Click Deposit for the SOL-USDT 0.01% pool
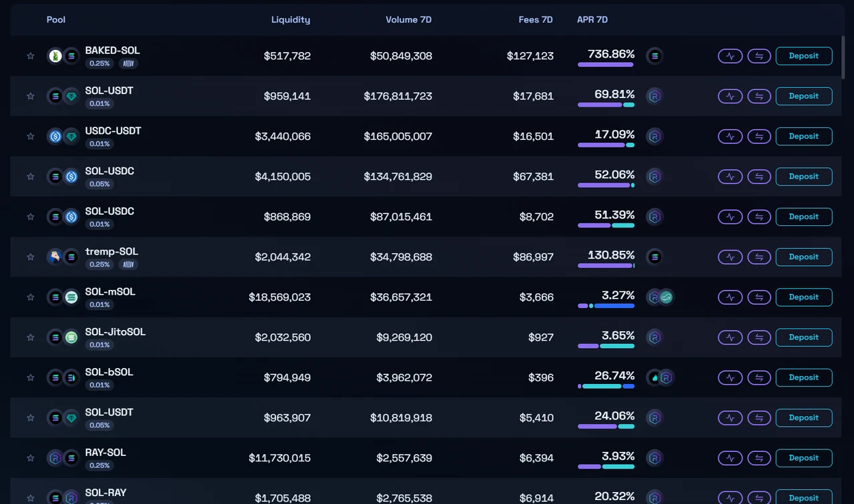The height and width of the screenshot is (504, 854). [804, 96]
